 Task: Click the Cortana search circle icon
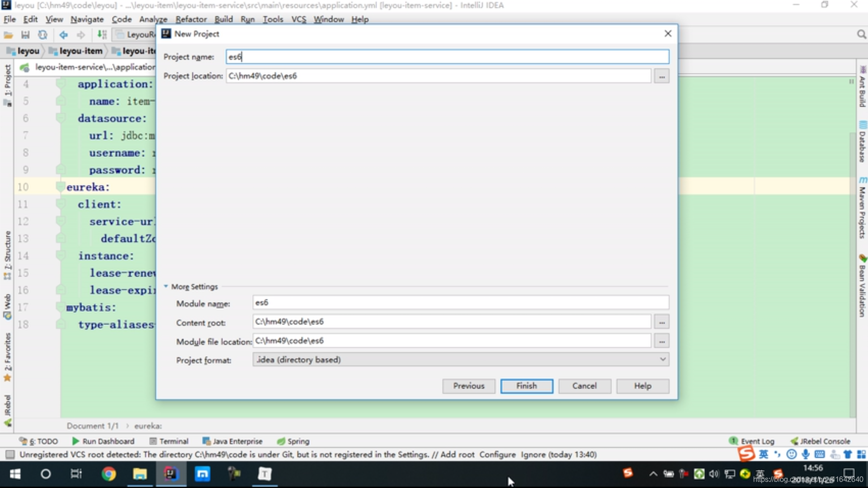click(x=46, y=474)
